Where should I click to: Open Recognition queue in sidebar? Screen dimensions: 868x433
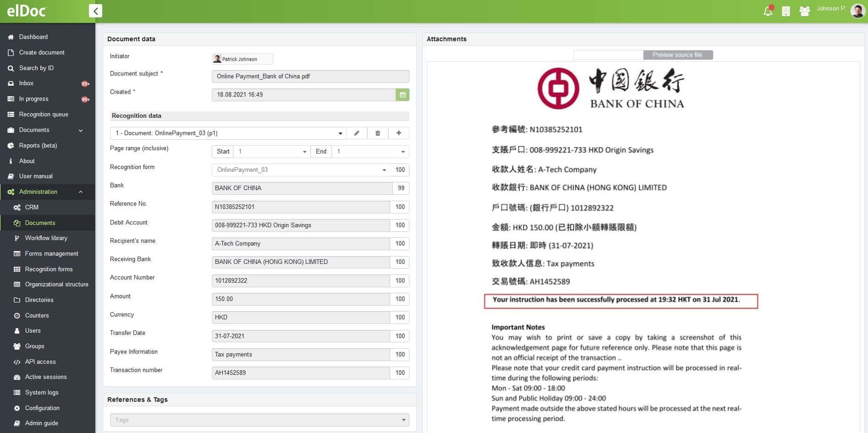[44, 115]
